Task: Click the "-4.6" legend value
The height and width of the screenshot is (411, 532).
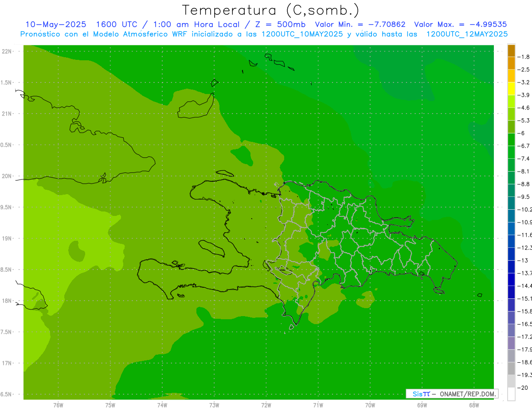Action: (x=524, y=108)
